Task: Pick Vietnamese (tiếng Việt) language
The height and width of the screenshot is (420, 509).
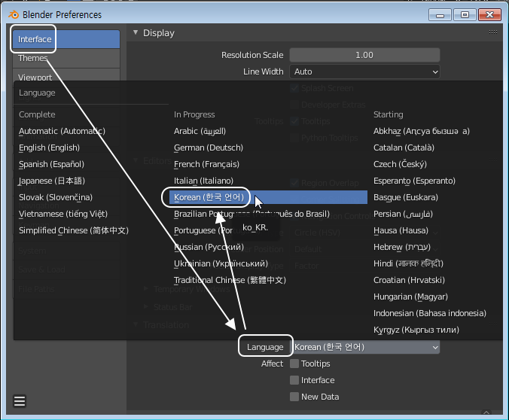Action: pyautogui.click(x=63, y=214)
